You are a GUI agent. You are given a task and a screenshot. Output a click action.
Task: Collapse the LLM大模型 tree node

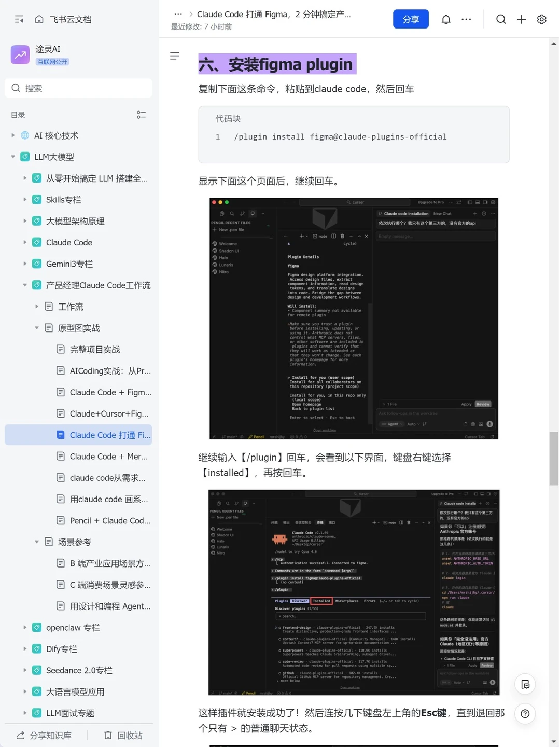(x=13, y=157)
